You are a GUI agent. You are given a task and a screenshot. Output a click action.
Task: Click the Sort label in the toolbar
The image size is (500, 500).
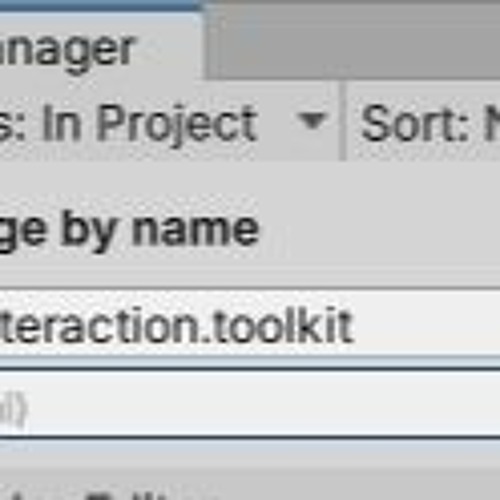tap(414, 123)
